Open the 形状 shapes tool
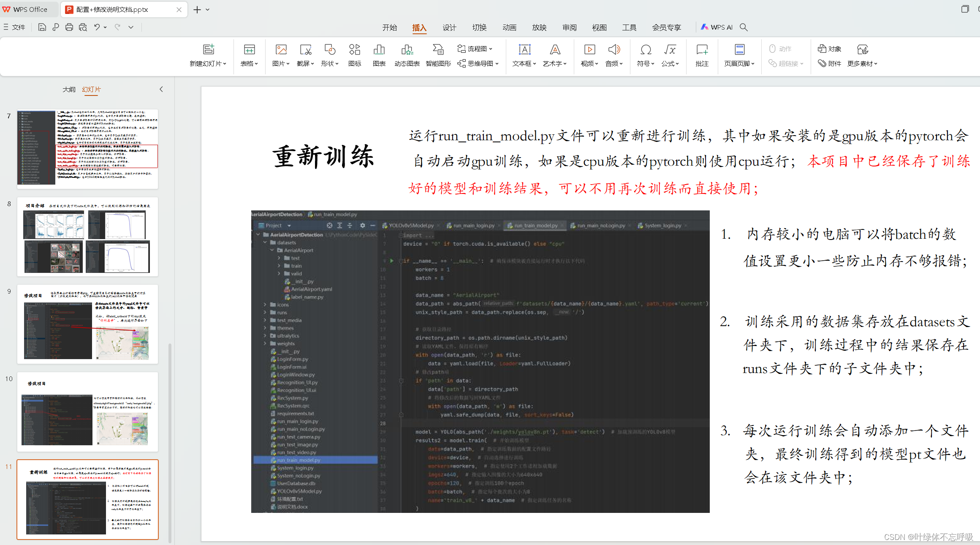 329,50
